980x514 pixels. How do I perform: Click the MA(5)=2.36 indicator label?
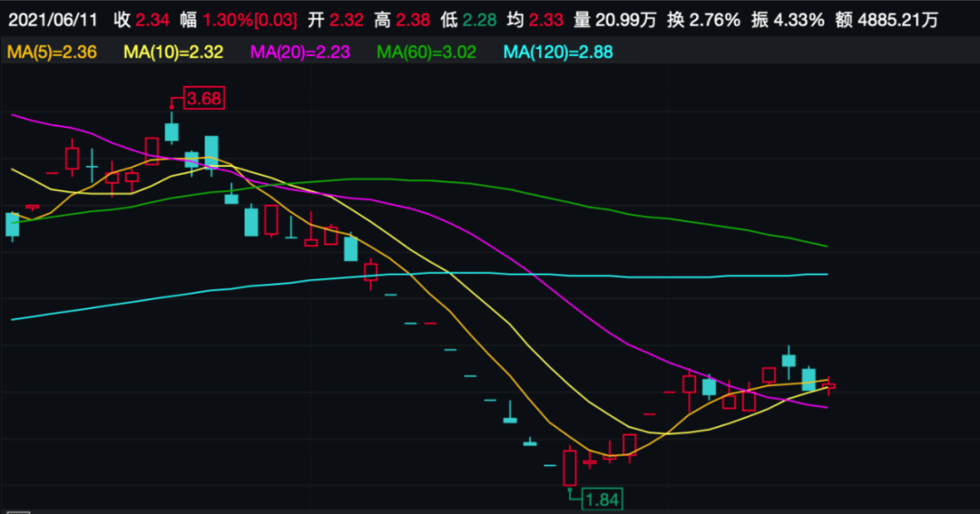pos(52,52)
